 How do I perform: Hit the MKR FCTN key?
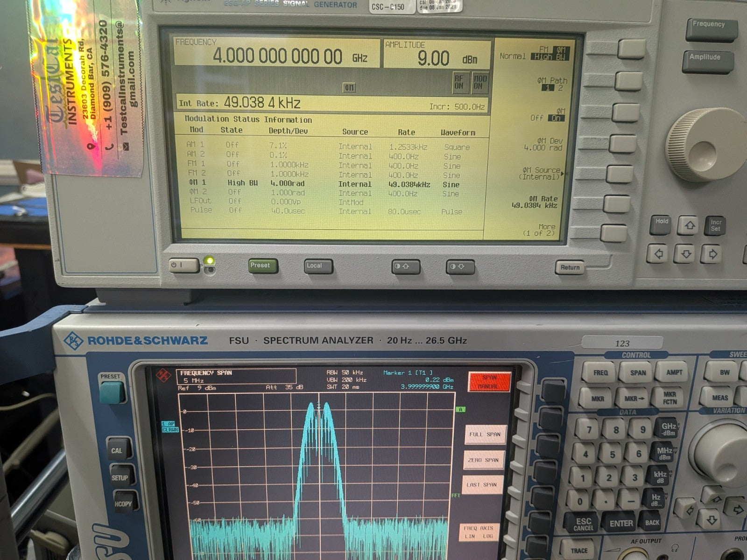coord(669,398)
